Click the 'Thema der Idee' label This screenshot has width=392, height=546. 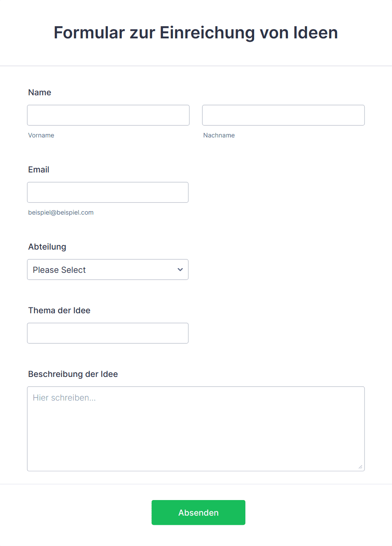59,310
